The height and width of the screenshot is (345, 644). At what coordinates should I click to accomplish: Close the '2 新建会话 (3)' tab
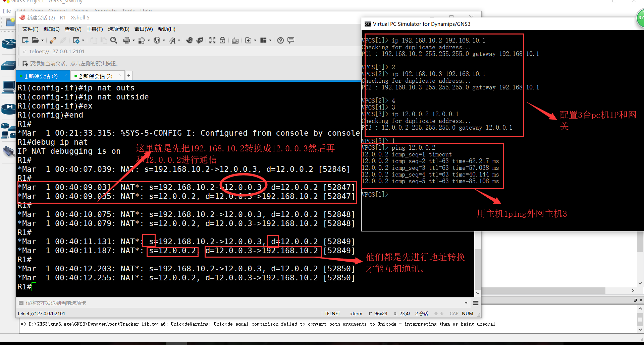(x=120, y=75)
